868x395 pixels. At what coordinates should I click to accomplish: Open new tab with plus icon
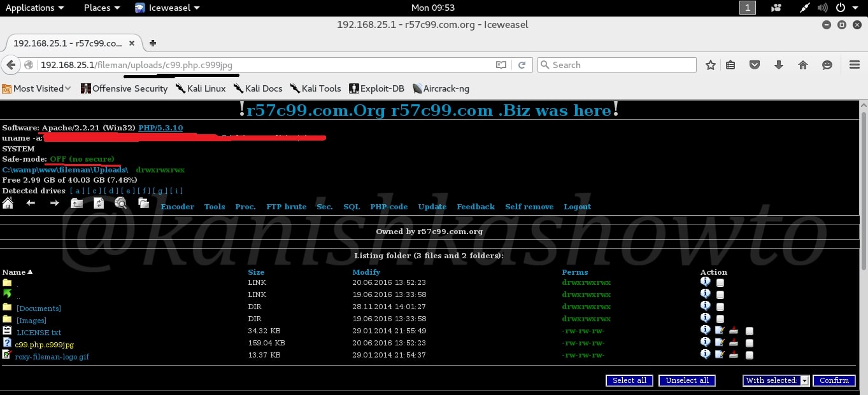[153, 43]
